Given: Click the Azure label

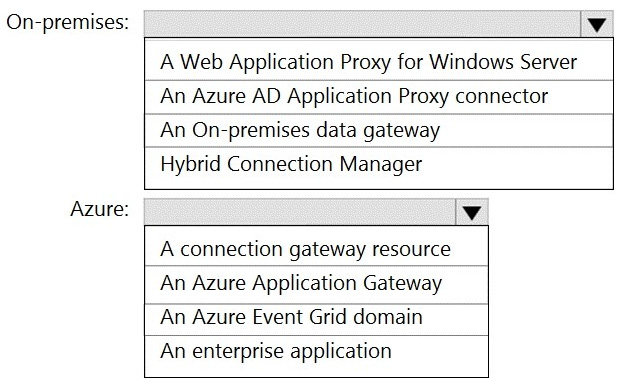Looking at the screenshot, I should [x=100, y=209].
